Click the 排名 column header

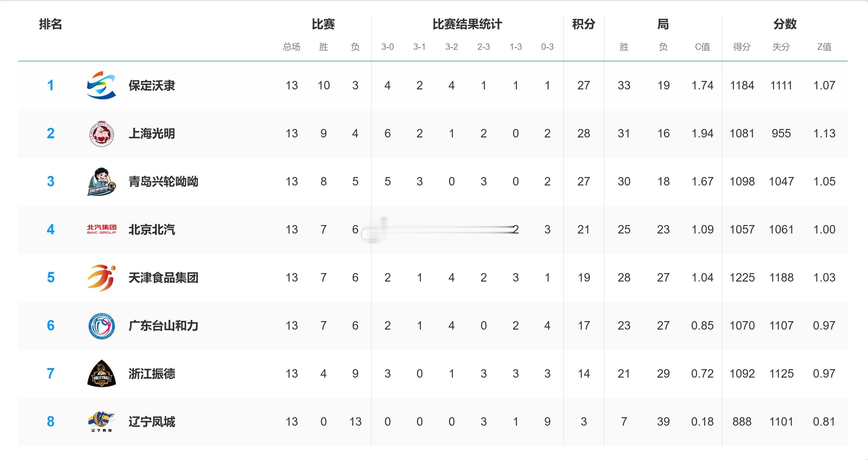click(x=51, y=24)
